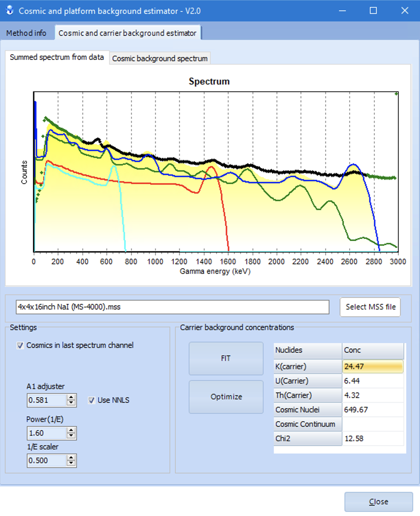Open the Select MSS file dialog
The width and height of the screenshot is (420, 516).
(x=370, y=307)
